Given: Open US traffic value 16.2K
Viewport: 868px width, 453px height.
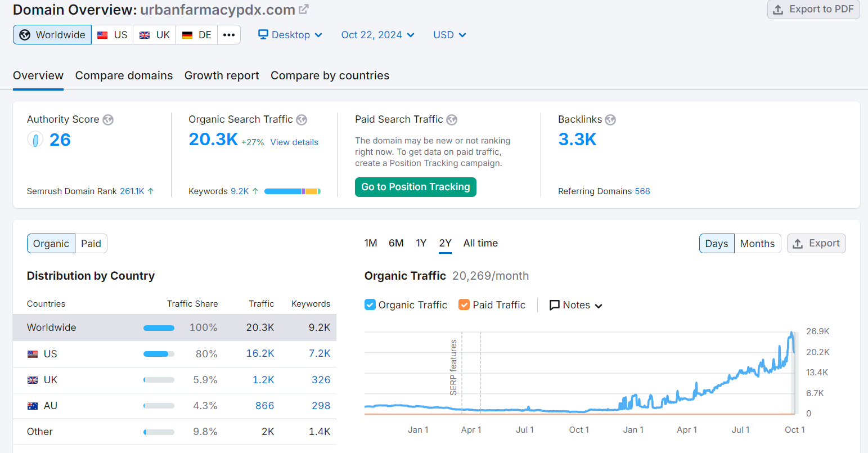Looking at the screenshot, I should [x=260, y=353].
